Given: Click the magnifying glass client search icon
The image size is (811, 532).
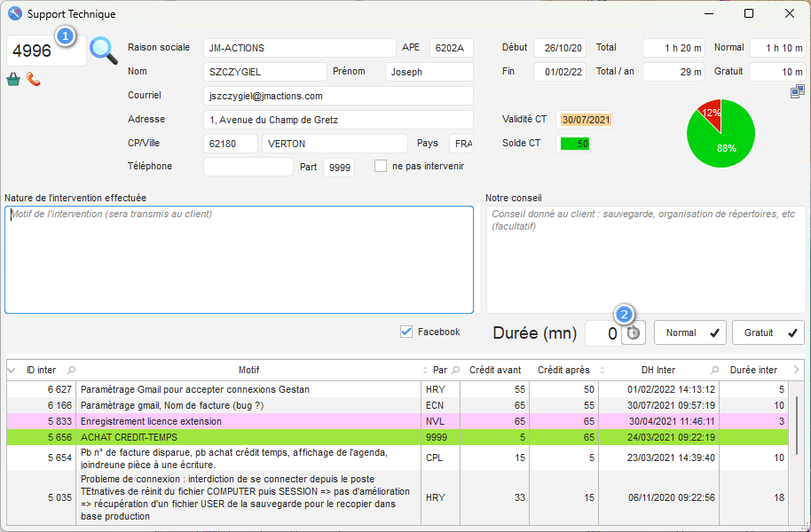Looking at the screenshot, I should click(x=104, y=51).
